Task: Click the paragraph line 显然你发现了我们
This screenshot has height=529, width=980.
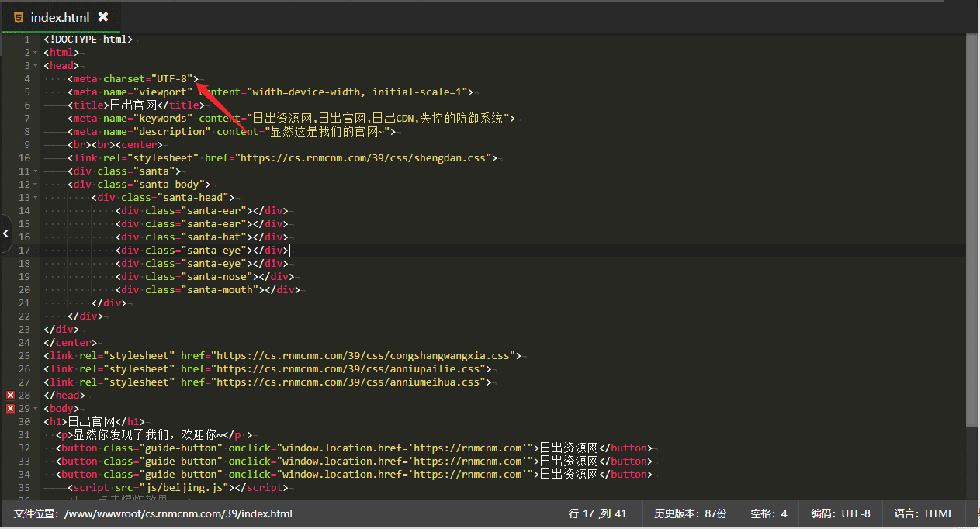Action: (154, 435)
